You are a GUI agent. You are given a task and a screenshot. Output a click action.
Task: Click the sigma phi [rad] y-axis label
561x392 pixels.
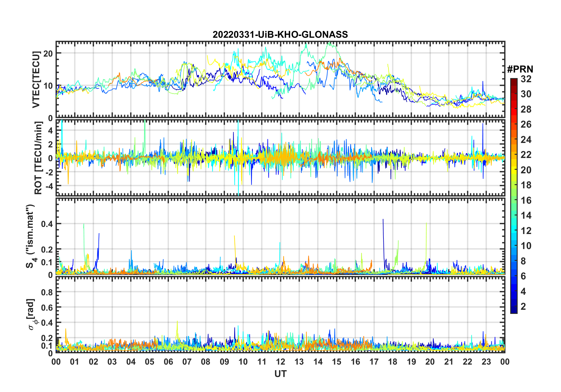coord(32,314)
